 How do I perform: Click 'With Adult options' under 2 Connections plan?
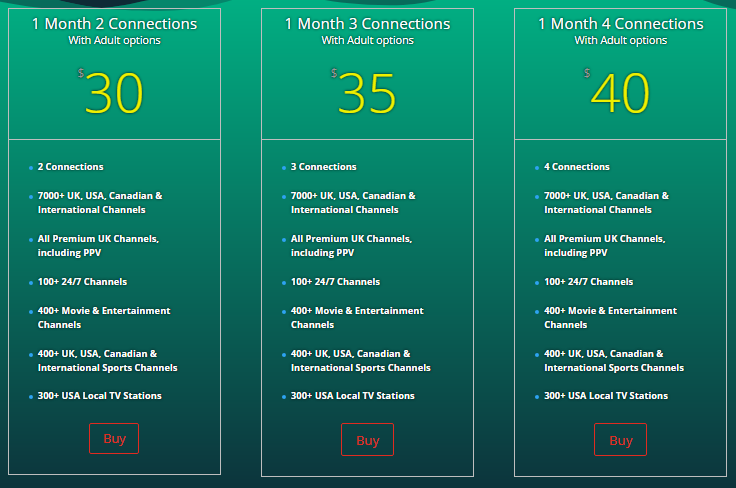[x=115, y=40]
